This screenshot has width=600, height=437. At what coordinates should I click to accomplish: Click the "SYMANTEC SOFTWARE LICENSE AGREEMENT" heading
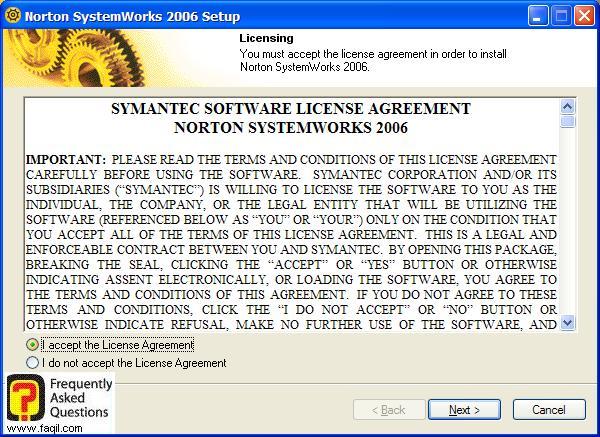(x=291, y=109)
